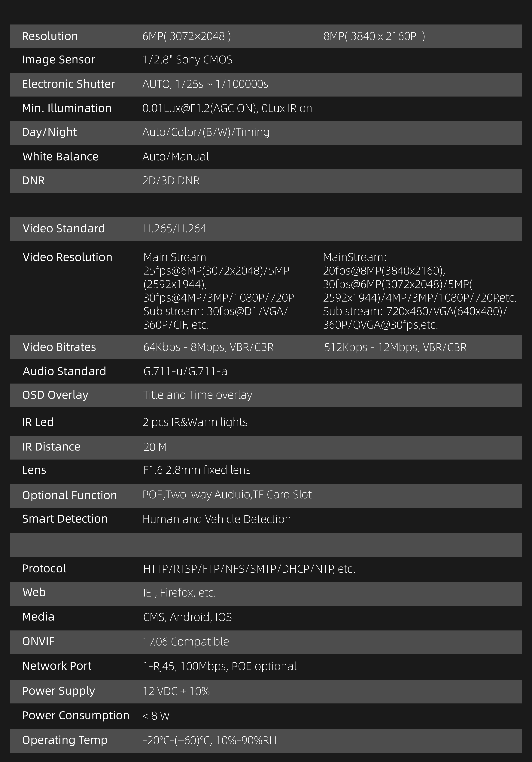
Task: Click the 2D/3D DNR value
Action: click(171, 181)
